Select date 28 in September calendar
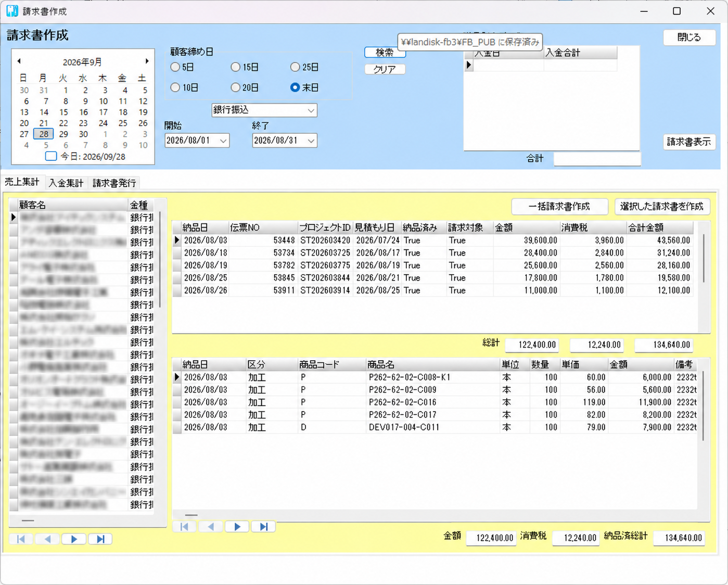 coord(44,134)
